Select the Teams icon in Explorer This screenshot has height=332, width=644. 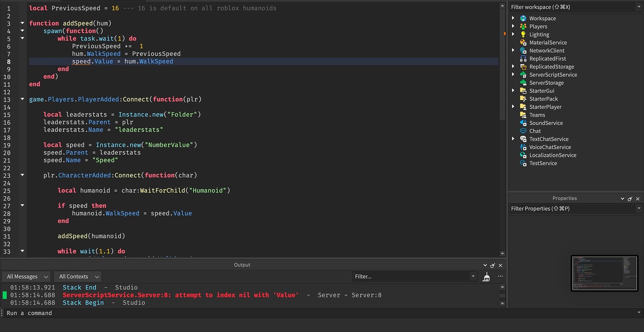(523, 115)
